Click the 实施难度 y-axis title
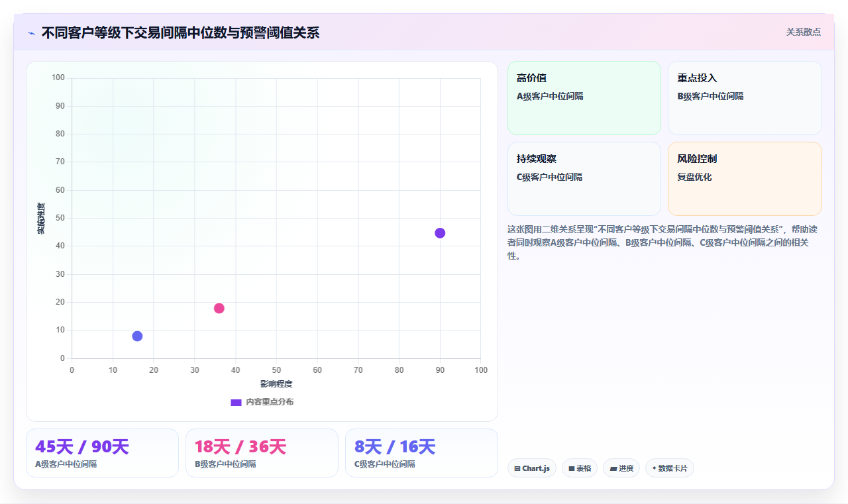This screenshot has width=848, height=504. tap(41, 219)
